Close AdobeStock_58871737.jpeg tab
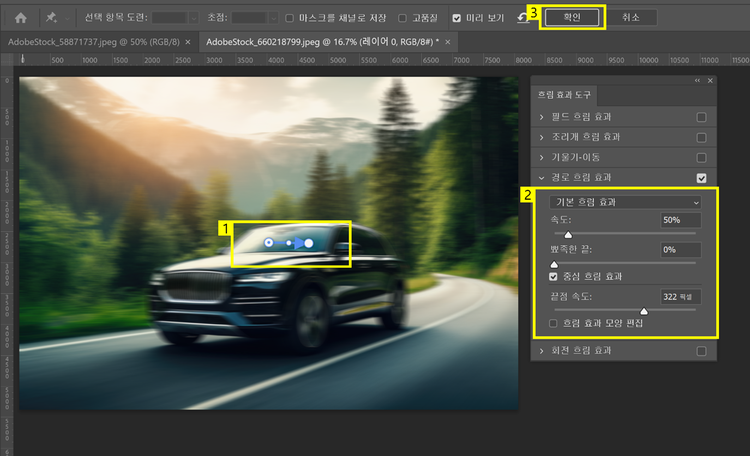The width and height of the screenshot is (750, 456). coord(188,42)
